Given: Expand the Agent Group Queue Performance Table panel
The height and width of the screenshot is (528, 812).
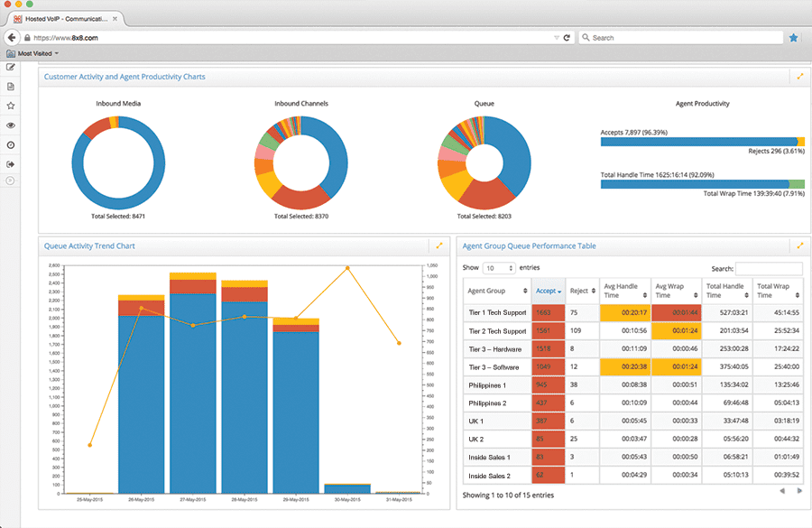Looking at the screenshot, I should pyautogui.click(x=799, y=245).
